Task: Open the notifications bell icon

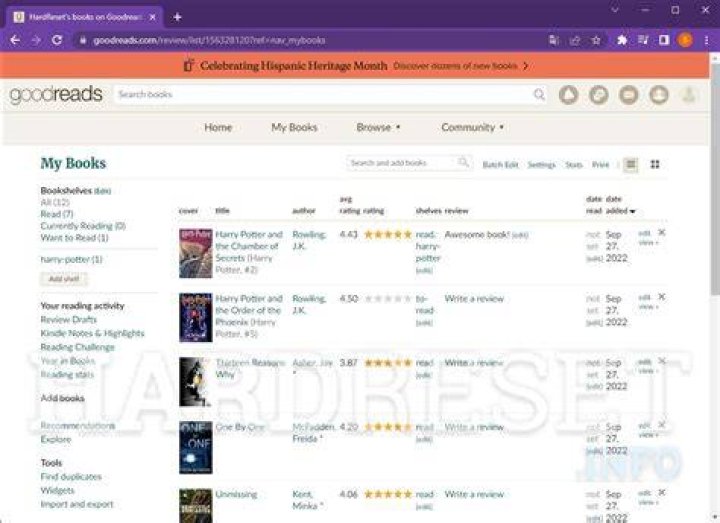Action: [568, 95]
